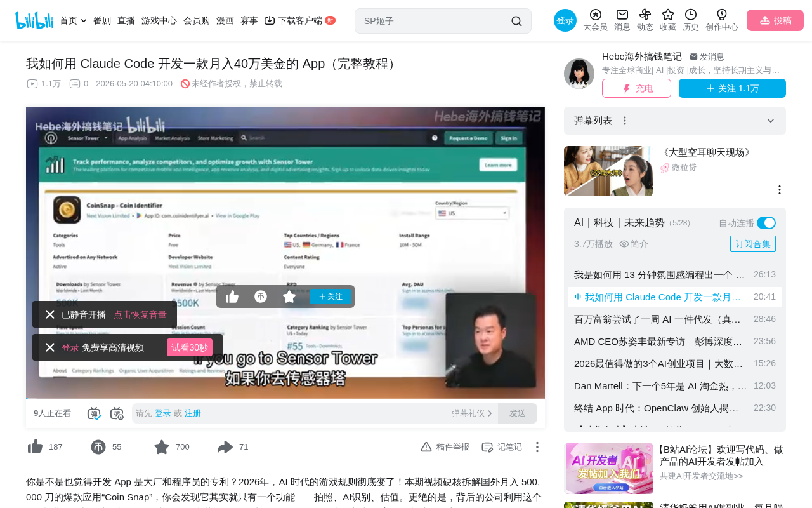Play 2026最值得做的3个AI创业项目 episode
812x508 pixels.
click(675, 364)
